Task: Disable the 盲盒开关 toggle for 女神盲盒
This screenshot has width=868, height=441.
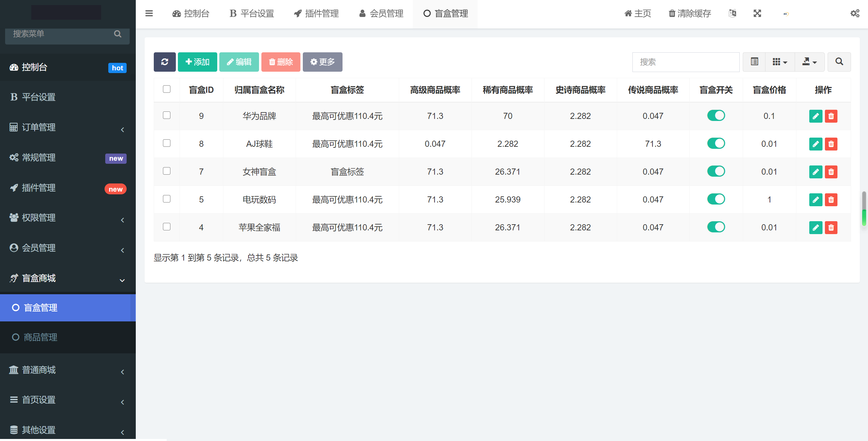Action: [x=716, y=171]
